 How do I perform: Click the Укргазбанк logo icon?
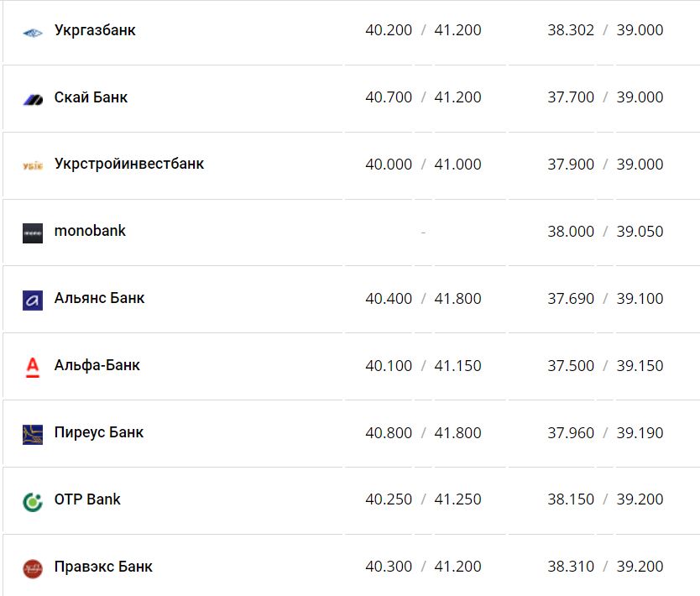33,33
